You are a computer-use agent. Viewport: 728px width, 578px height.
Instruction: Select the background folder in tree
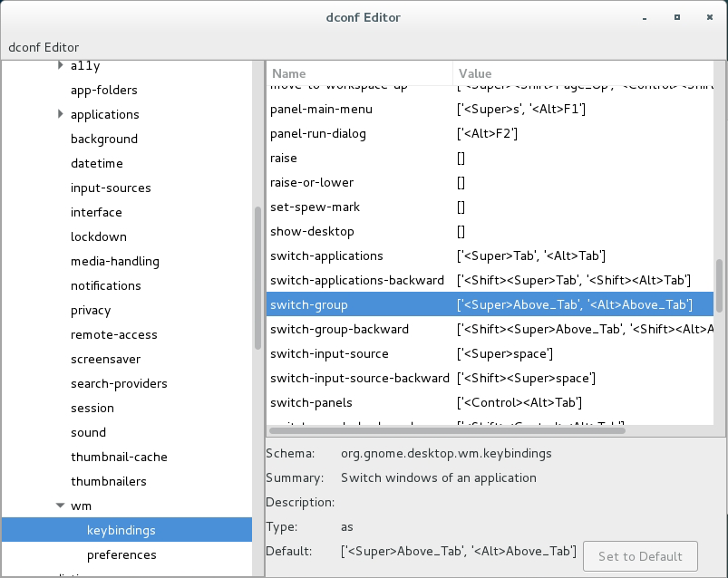[x=104, y=139]
